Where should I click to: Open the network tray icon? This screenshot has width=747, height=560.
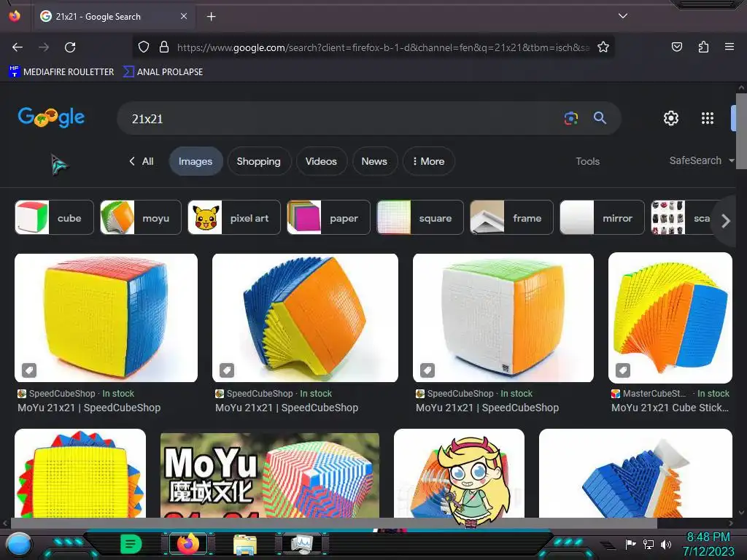click(x=649, y=544)
